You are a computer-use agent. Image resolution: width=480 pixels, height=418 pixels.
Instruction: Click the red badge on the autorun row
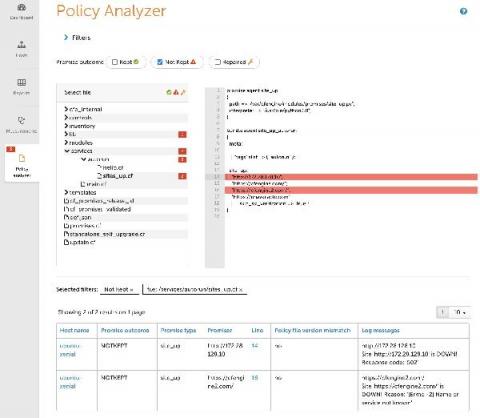click(x=182, y=159)
